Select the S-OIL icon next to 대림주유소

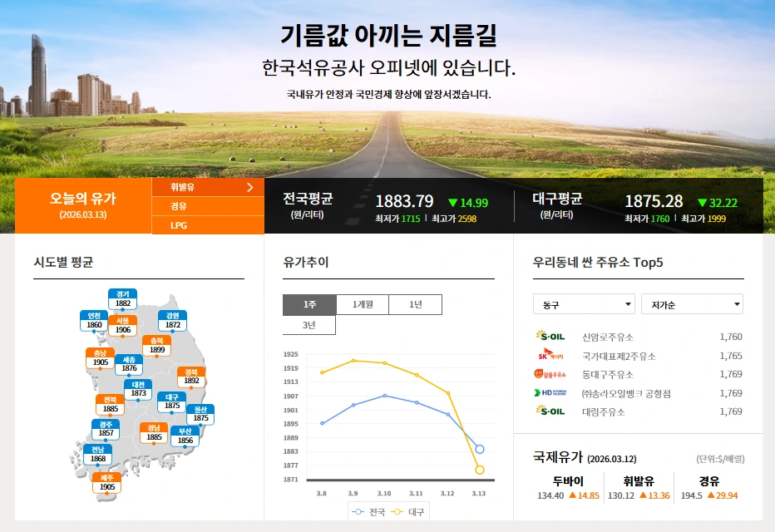(550, 411)
